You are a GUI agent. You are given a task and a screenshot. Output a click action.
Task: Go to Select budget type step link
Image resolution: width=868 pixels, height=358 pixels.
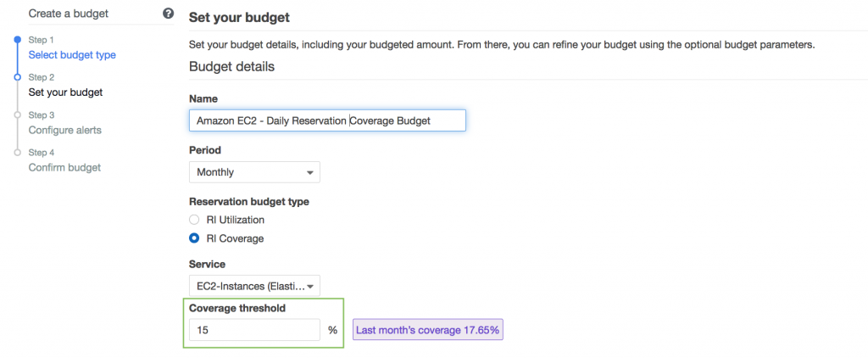(x=72, y=55)
